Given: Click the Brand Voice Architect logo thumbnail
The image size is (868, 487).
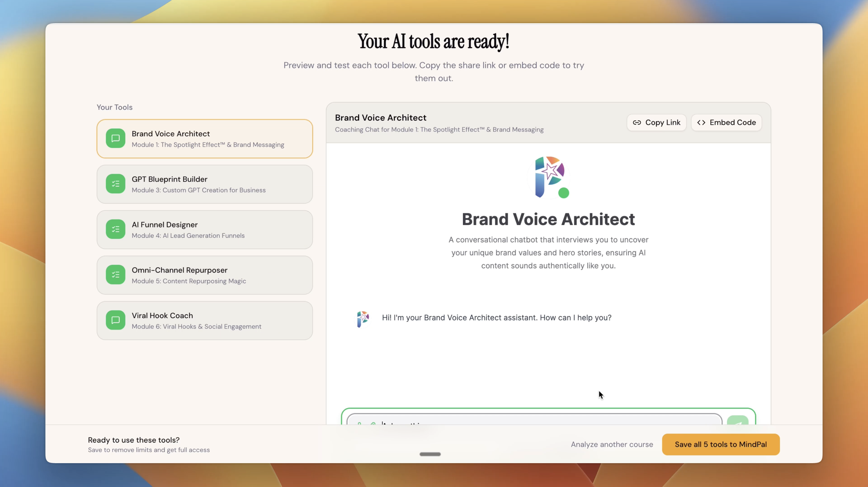Looking at the screenshot, I should pos(548,177).
